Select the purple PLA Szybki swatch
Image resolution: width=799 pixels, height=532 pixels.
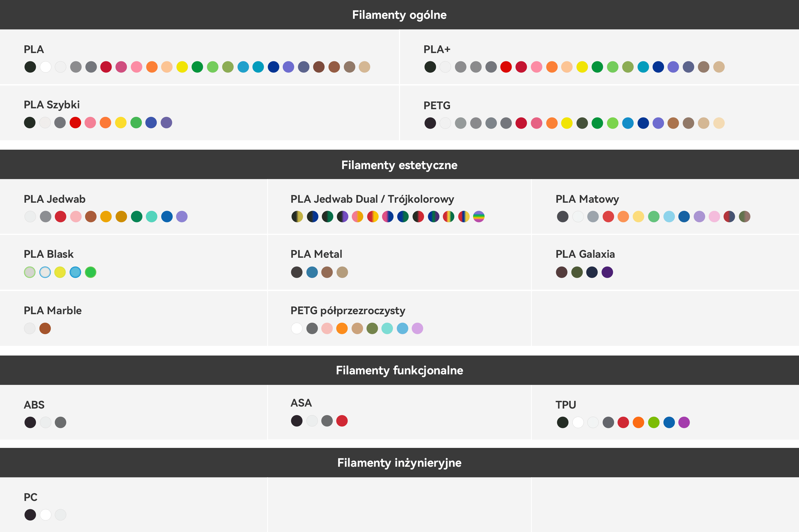(166, 123)
